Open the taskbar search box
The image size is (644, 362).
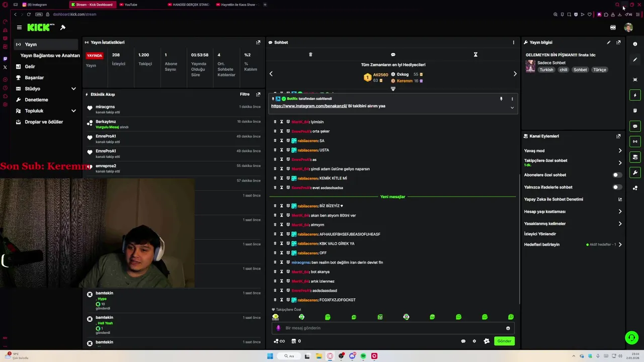click(289, 356)
